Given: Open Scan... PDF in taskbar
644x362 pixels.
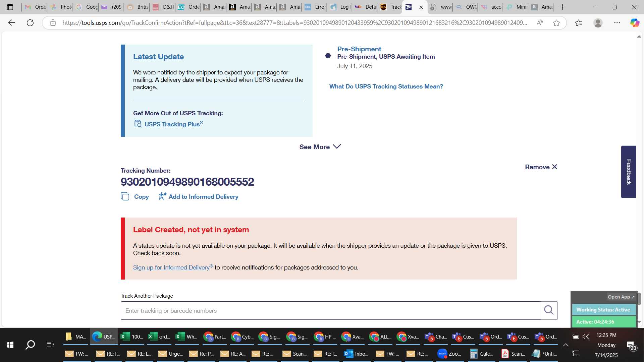Looking at the screenshot, I should [x=513, y=354].
